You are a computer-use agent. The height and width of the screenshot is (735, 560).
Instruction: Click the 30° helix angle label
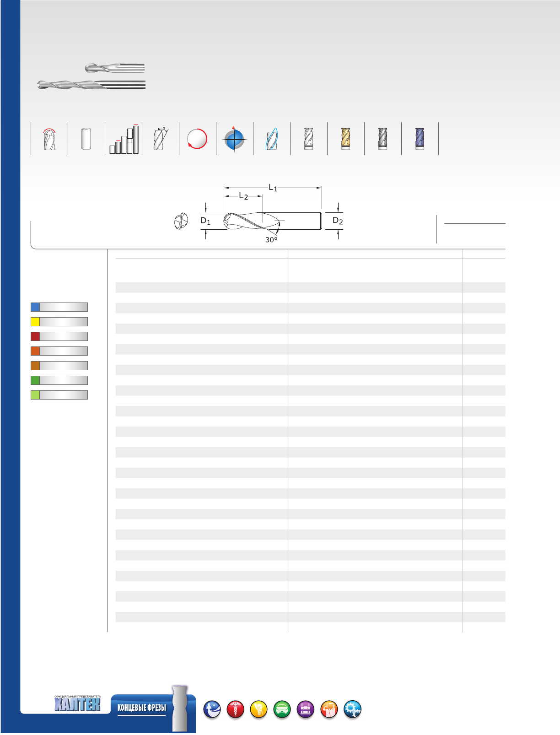(271, 240)
